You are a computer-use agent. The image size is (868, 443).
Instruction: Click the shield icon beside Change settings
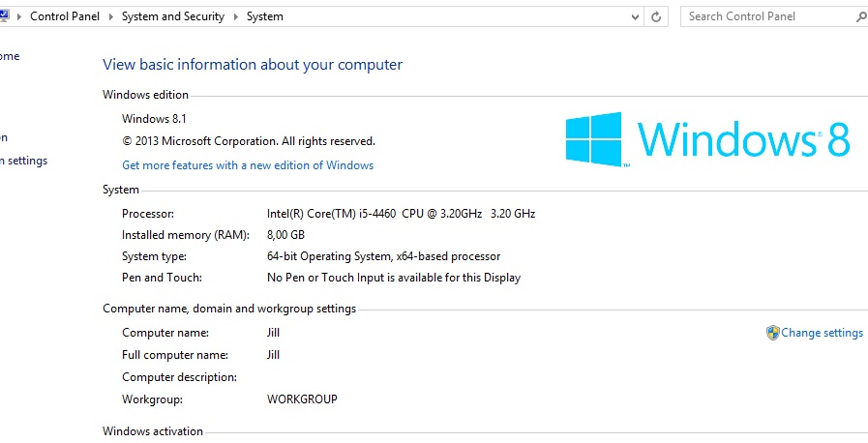point(773,333)
